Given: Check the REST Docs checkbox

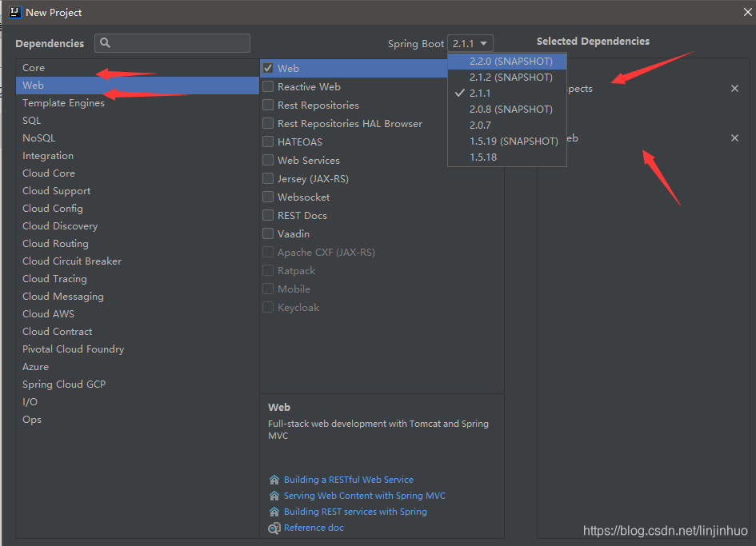Looking at the screenshot, I should (x=268, y=215).
